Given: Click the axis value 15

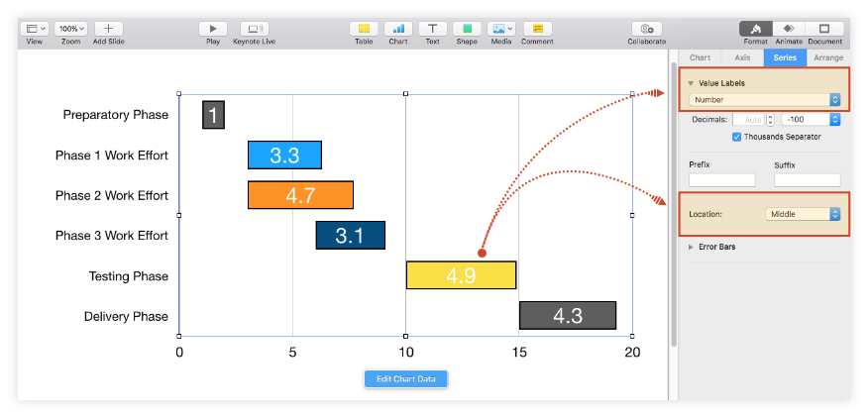Looking at the screenshot, I should click(x=519, y=353).
